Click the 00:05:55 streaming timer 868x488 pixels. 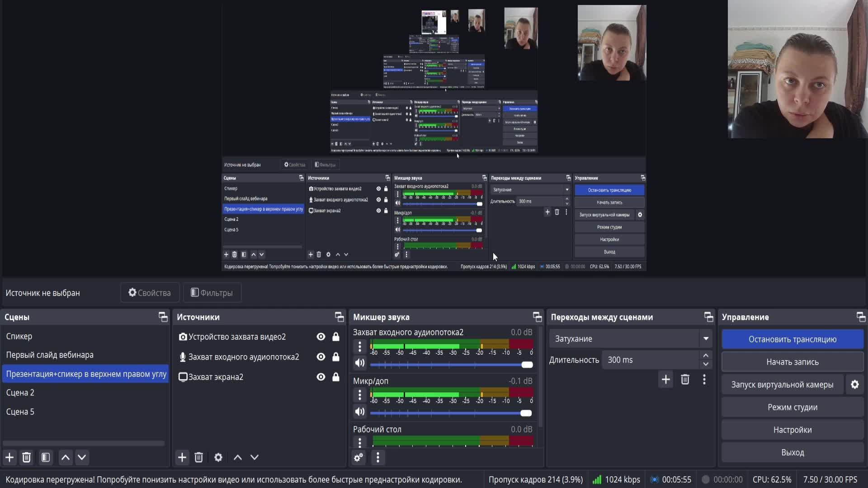tap(671, 479)
